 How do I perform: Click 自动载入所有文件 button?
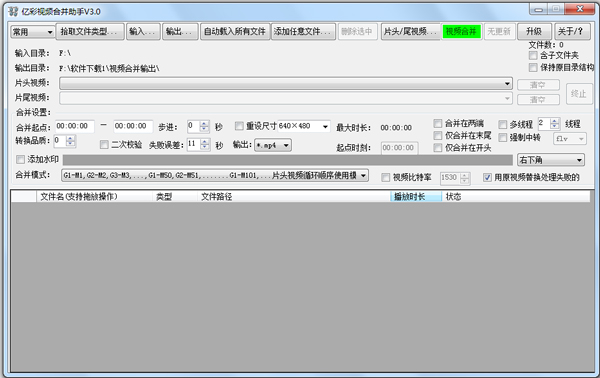235,31
